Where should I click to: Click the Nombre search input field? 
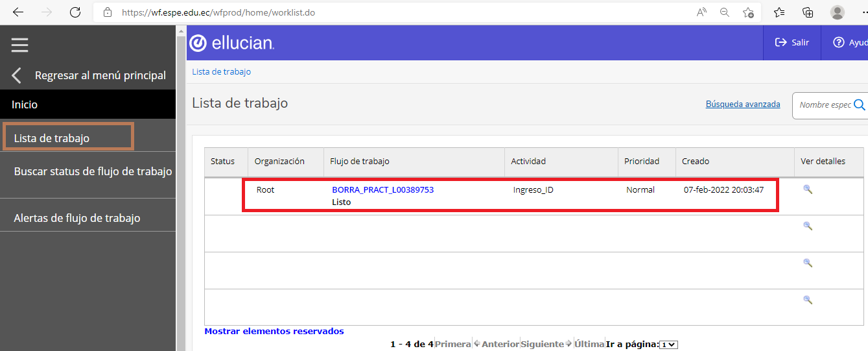coord(825,105)
